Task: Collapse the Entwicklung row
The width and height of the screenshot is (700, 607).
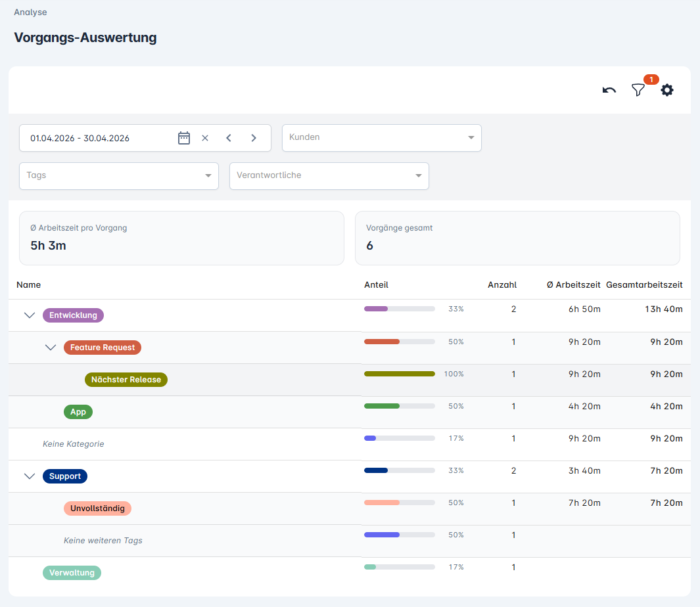Action: [30, 315]
